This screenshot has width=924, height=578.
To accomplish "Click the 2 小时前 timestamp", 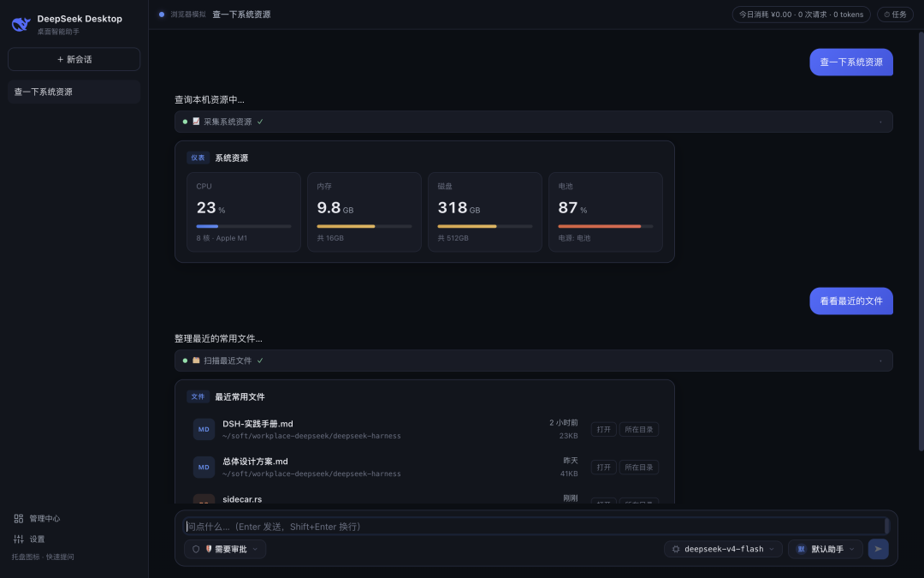I will click(x=563, y=423).
